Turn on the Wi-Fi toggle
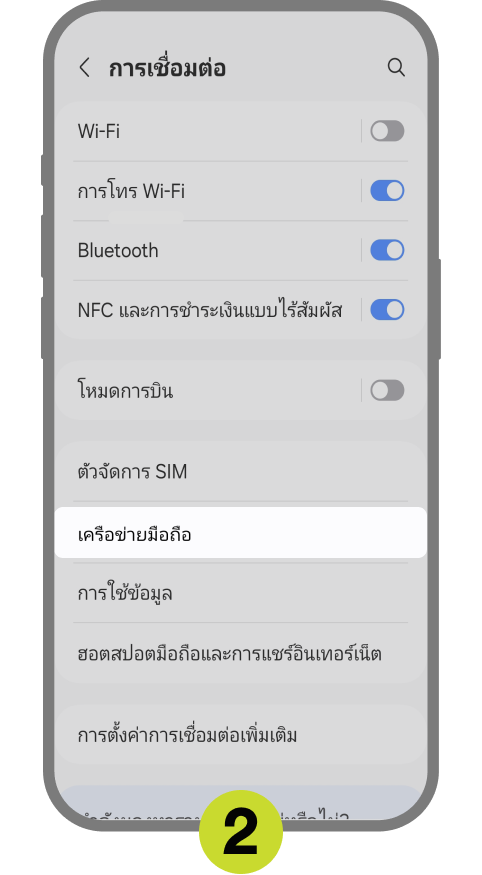This screenshot has height=875, width=482. [x=387, y=131]
